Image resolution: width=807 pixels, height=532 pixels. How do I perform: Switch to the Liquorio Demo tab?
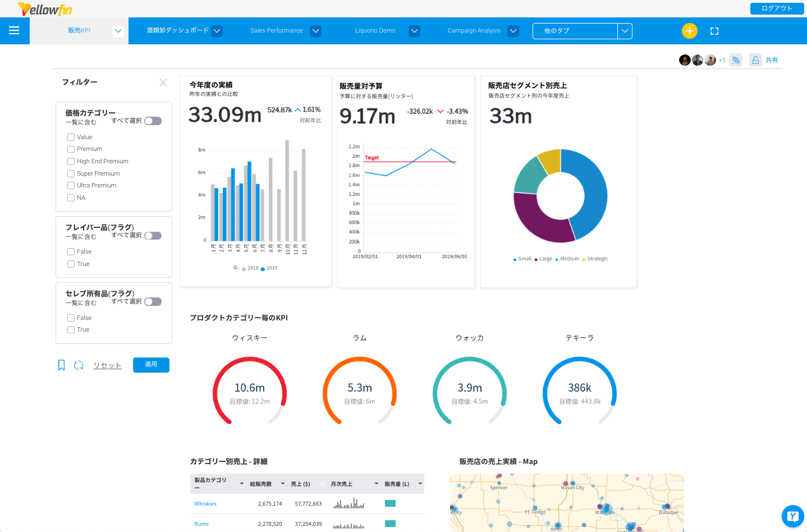click(x=375, y=31)
